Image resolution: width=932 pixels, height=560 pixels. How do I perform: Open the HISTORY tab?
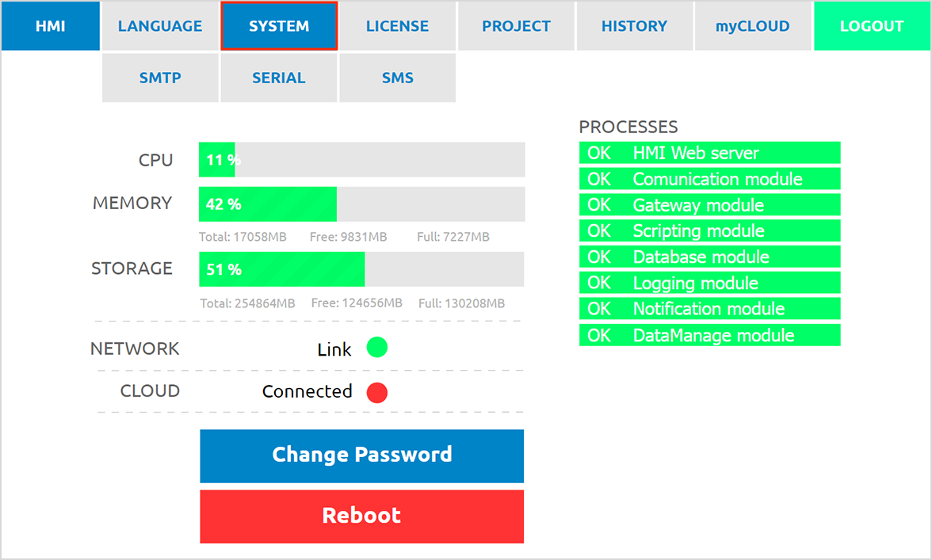click(x=634, y=26)
